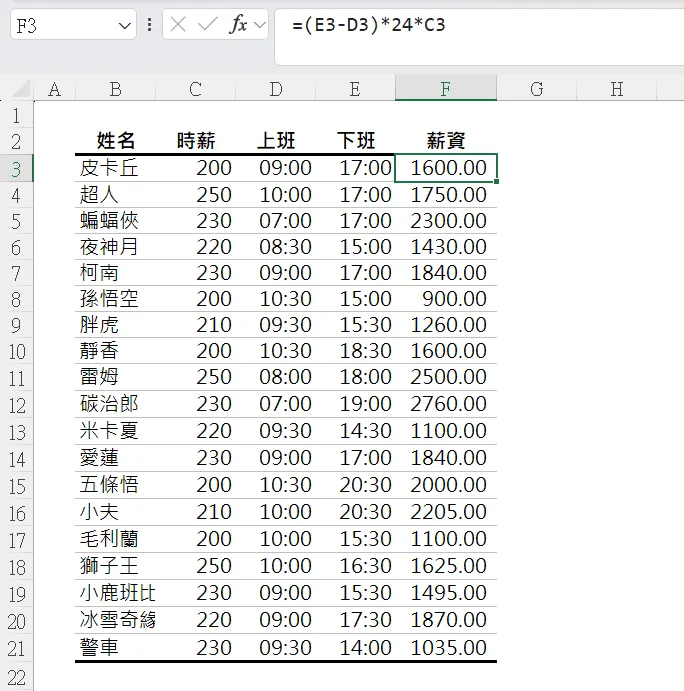Select the name cell 柯南

[x=115, y=273]
